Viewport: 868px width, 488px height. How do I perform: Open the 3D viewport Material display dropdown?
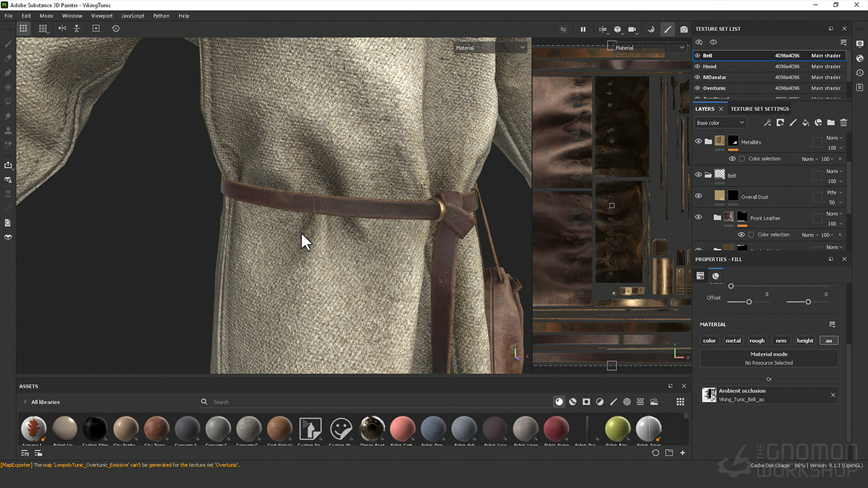pyautogui.click(x=490, y=48)
